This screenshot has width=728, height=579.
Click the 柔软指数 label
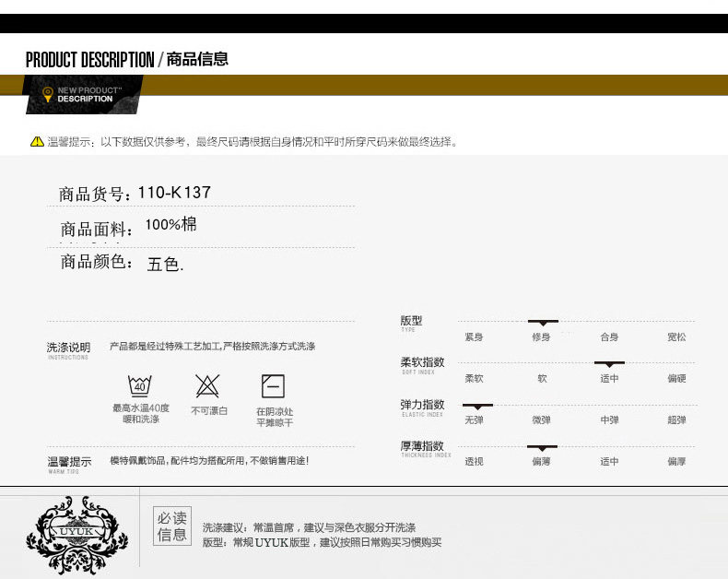[422, 365]
